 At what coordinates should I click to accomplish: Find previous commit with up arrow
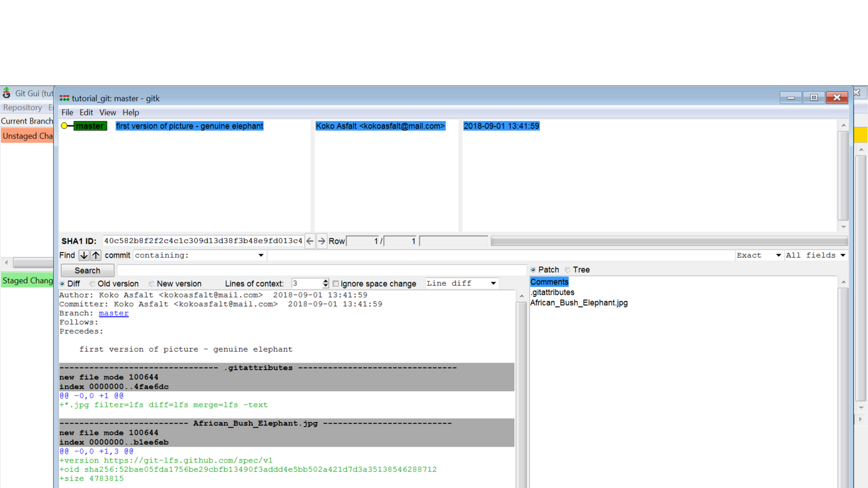96,255
